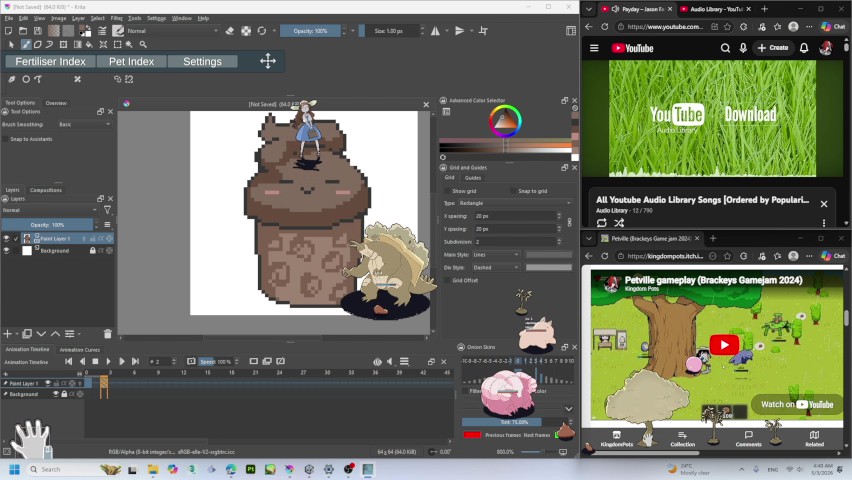The height and width of the screenshot is (480, 852).
Task: Click the X spacing input field
Action: click(x=516, y=216)
